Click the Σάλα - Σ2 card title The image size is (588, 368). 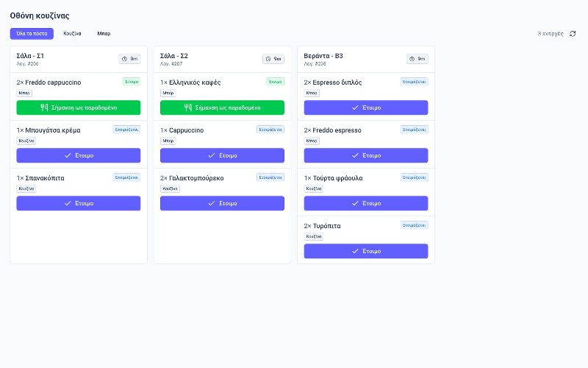(174, 56)
